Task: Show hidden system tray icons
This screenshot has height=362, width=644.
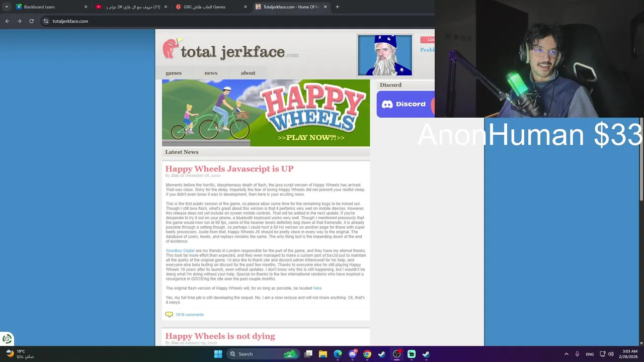Action: point(566,354)
